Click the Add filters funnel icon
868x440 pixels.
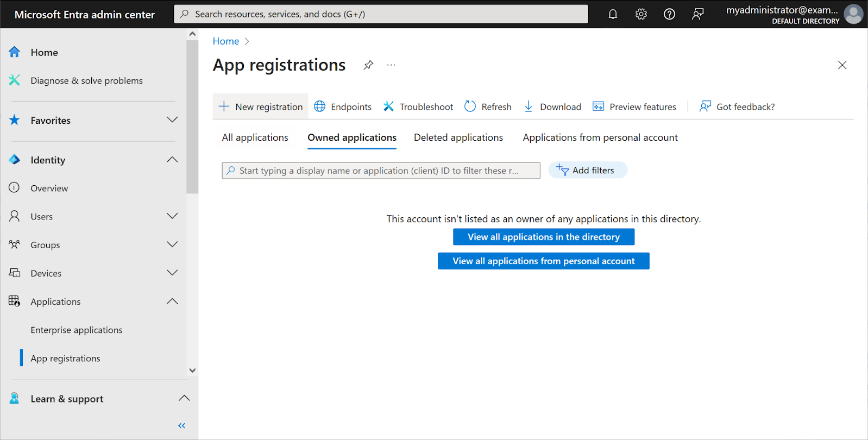coord(562,170)
